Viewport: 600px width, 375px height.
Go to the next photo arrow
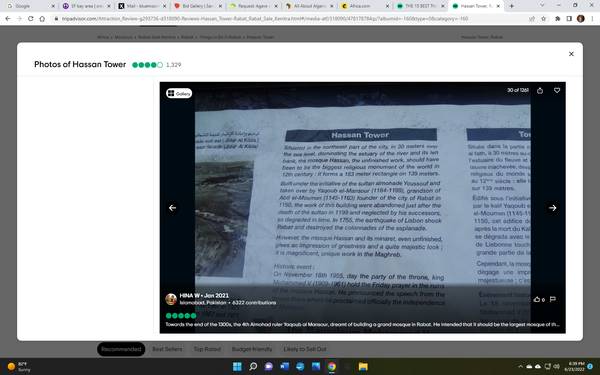[x=552, y=208]
